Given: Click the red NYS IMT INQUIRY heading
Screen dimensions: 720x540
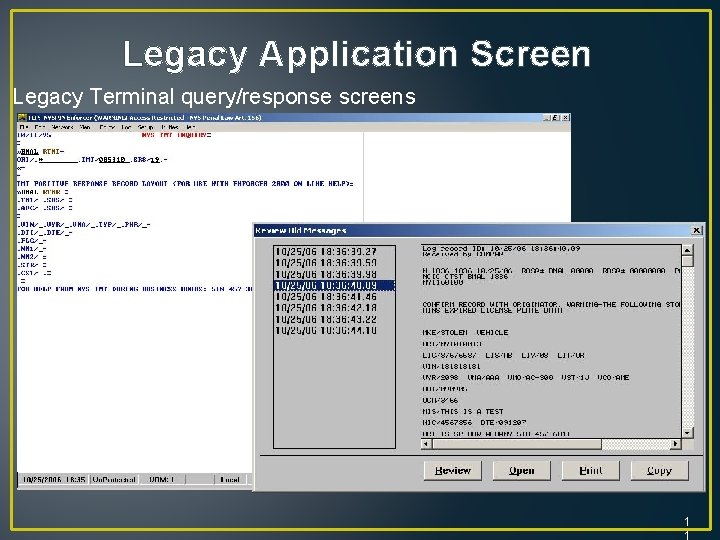Looking at the screenshot, I should click(176, 135).
